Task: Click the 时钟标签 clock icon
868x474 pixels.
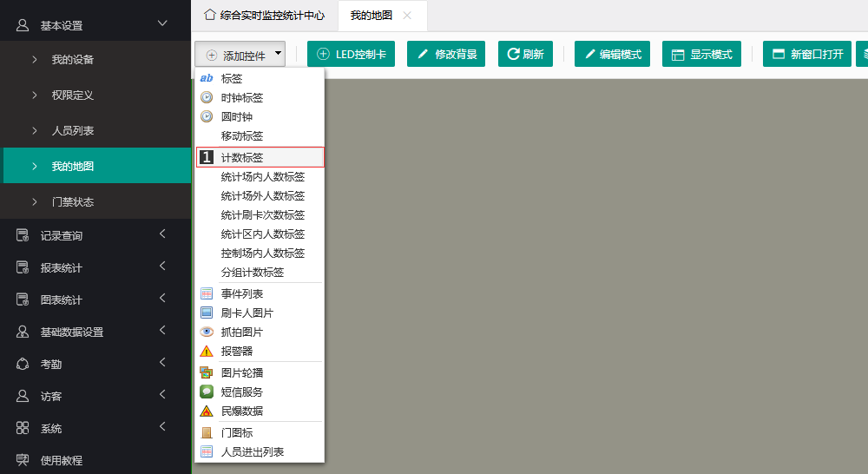Action: point(207,97)
